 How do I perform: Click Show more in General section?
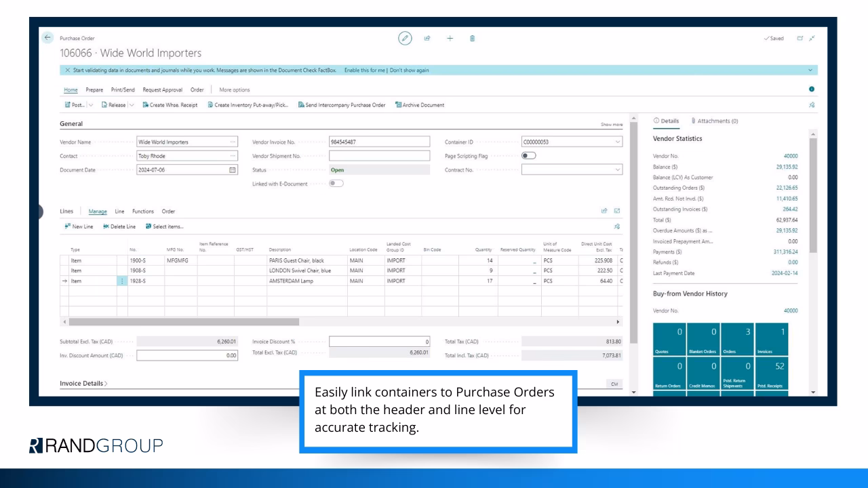pos(612,125)
